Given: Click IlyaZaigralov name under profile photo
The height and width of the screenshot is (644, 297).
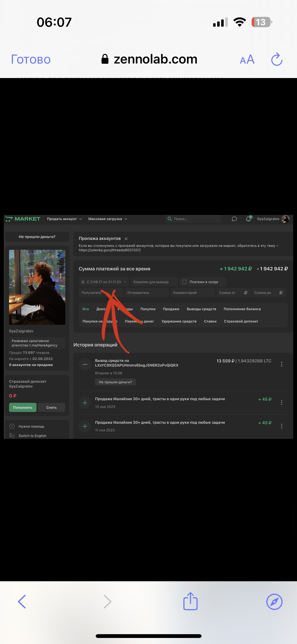Looking at the screenshot, I should click(21, 331).
